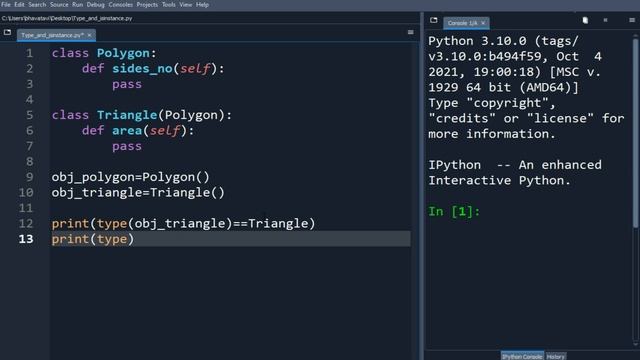
Task: Click 'obj_triangle=Triangle()' line
Action: click(x=138, y=193)
